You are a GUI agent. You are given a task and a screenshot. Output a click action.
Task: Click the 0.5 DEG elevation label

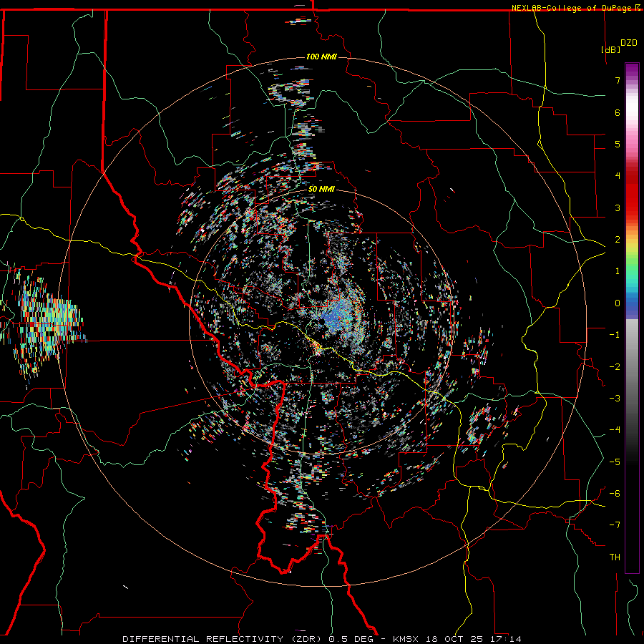[351, 639]
